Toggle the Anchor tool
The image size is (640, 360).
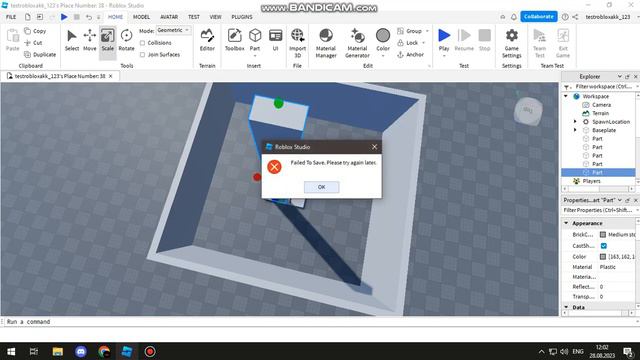(x=411, y=54)
